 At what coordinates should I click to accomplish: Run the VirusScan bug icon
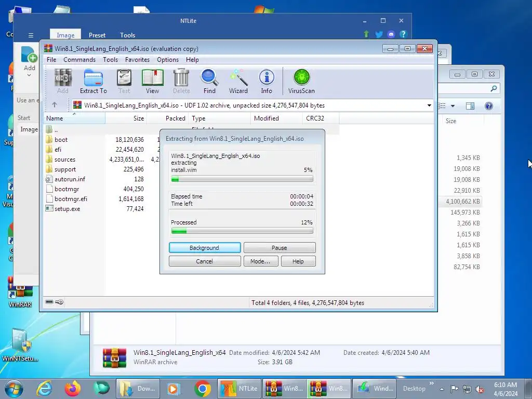coord(301,82)
